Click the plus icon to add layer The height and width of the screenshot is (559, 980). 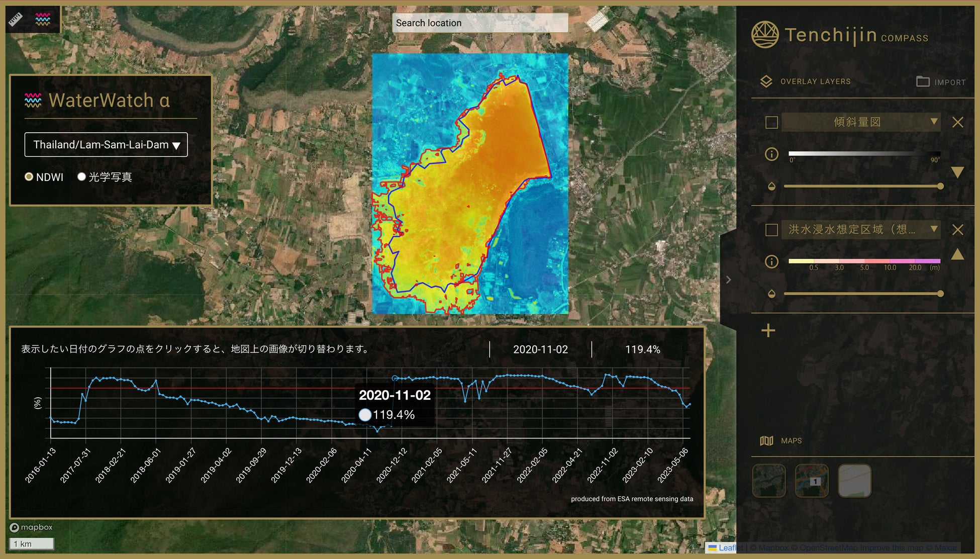point(768,330)
